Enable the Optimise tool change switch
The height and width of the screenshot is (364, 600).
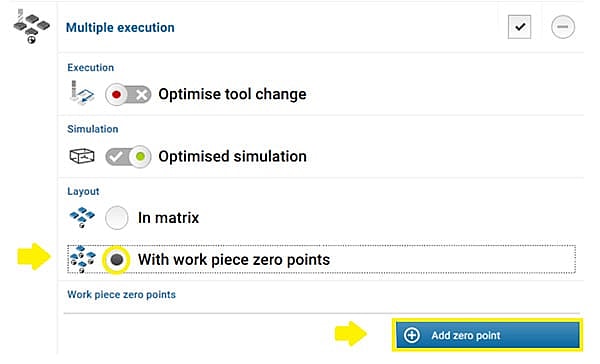click(x=128, y=94)
